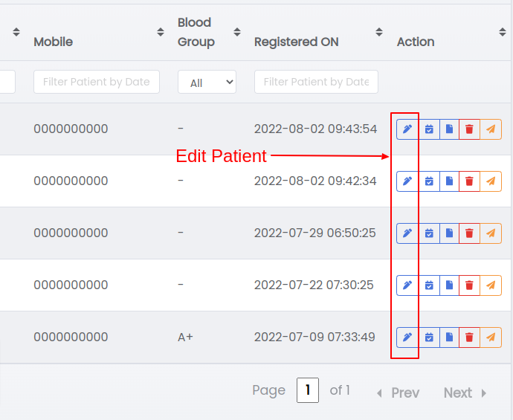This screenshot has width=513, height=420.
Task: Open document icon for 2022-07-29 patient
Action: 449,233
